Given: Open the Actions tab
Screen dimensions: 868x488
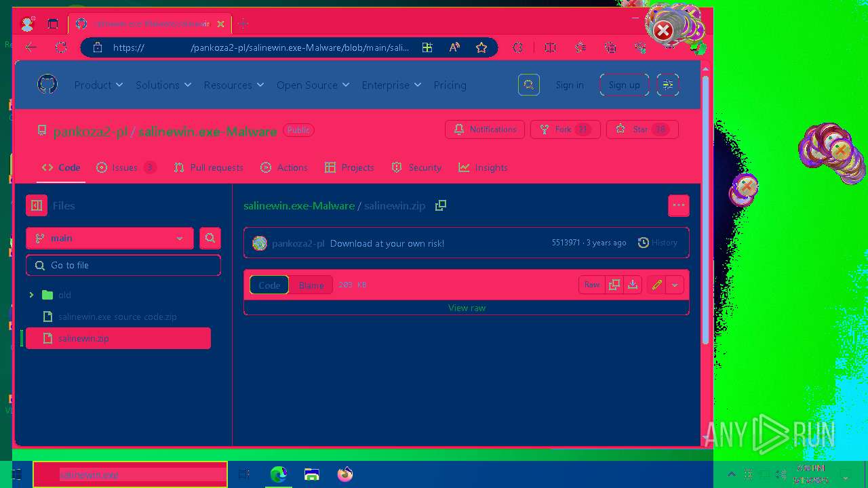Looking at the screenshot, I should point(284,167).
